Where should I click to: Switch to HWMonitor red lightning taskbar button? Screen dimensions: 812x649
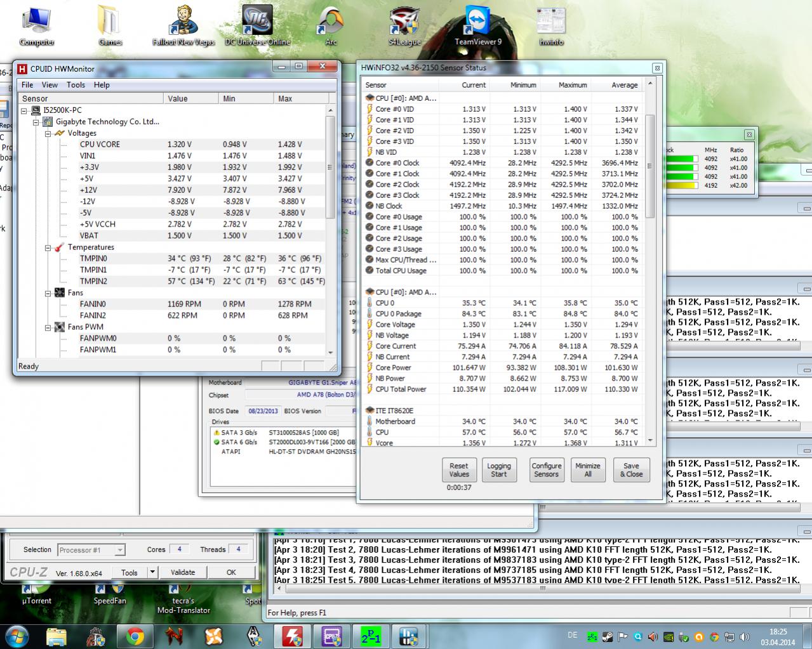[x=293, y=636]
